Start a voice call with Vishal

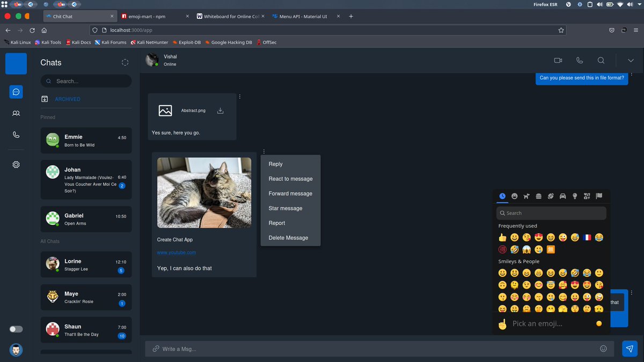579,60
